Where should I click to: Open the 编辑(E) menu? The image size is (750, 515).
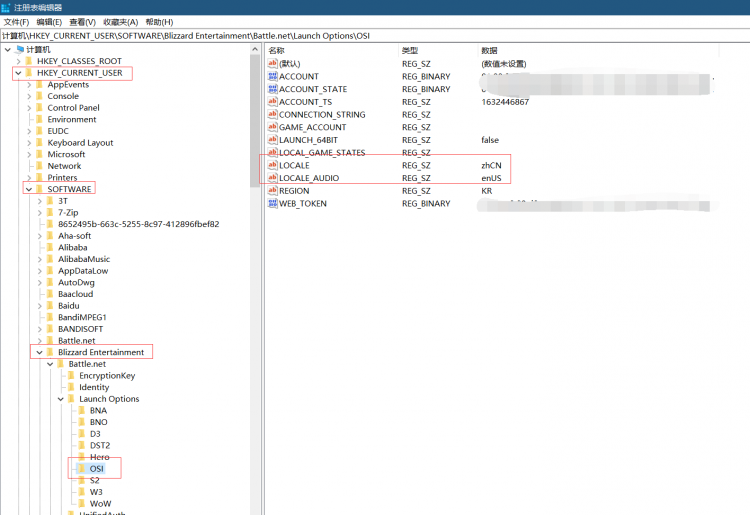click(49, 22)
